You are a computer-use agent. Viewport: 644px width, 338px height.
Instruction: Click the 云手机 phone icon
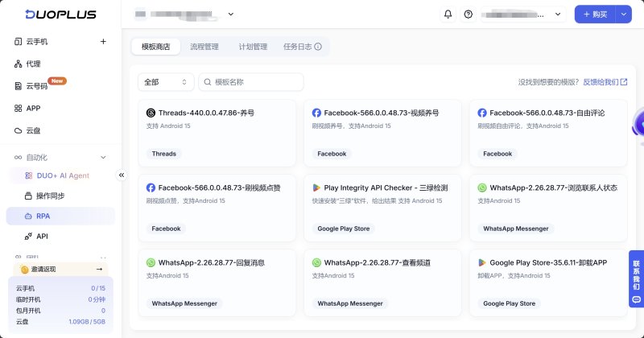click(18, 42)
